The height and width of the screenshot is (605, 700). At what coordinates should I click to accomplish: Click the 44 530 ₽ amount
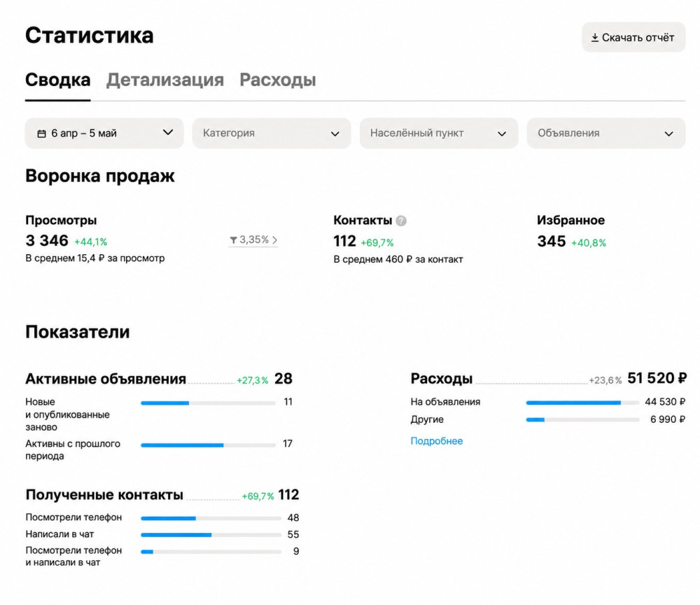point(665,403)
